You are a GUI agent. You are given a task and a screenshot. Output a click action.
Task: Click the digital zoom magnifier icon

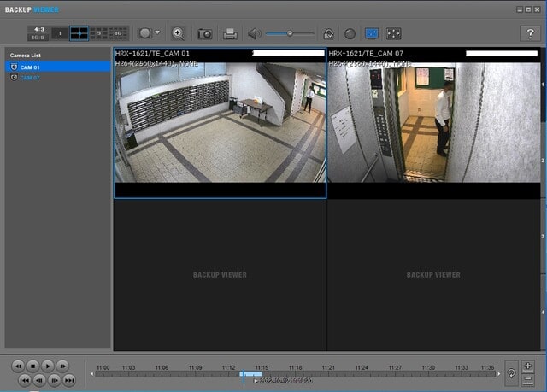click(x=178, y=33)
